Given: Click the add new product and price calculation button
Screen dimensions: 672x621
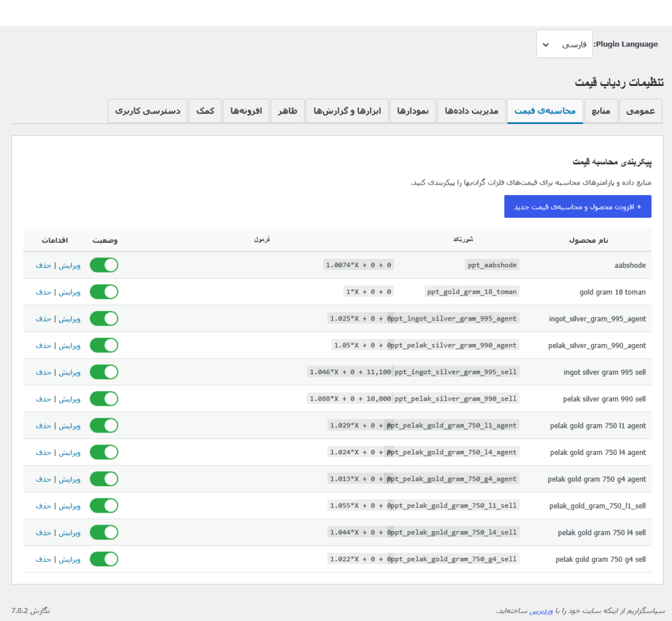Looking at the screenshot, I should pos(577,207).
